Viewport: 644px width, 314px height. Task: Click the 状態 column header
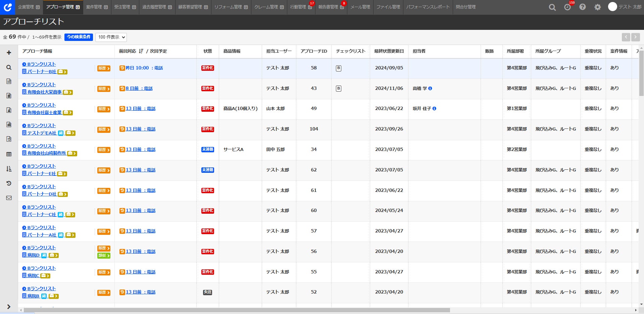tap(208, 51)
